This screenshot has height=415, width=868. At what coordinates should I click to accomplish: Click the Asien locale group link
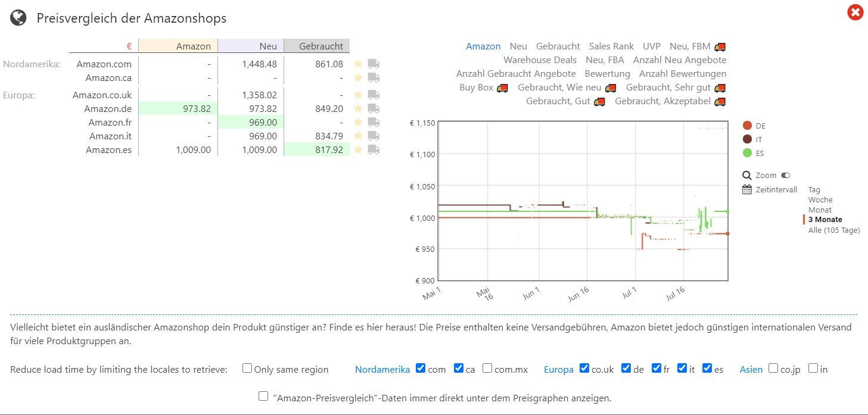coord(751,370)
